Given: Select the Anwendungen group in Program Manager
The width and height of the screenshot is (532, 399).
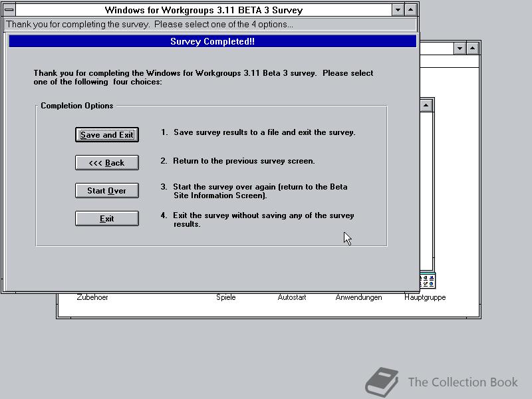Looking at the screenshot, I should click(x=358, y=297).
